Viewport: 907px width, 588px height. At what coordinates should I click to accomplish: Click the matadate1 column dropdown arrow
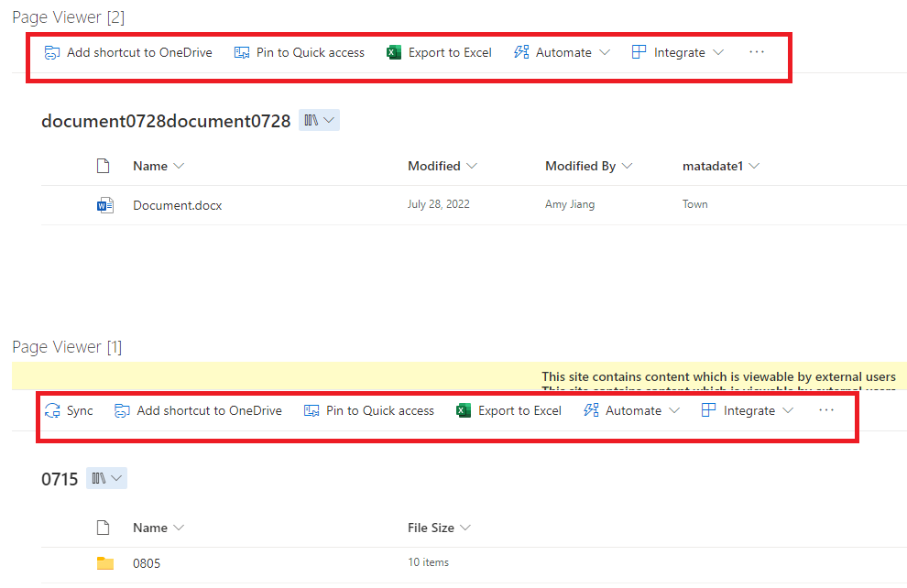(753, 166)
